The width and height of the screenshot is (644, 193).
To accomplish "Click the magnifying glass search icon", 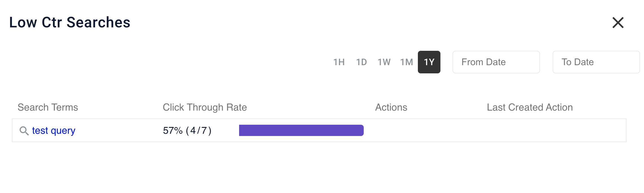I will (24, 130).
